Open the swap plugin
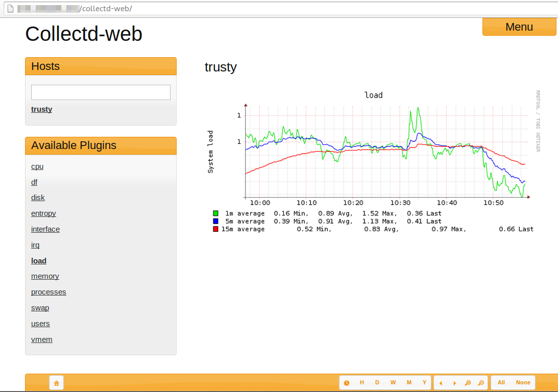This screenshot has width=558, height=392. click(x=40, y=308)
